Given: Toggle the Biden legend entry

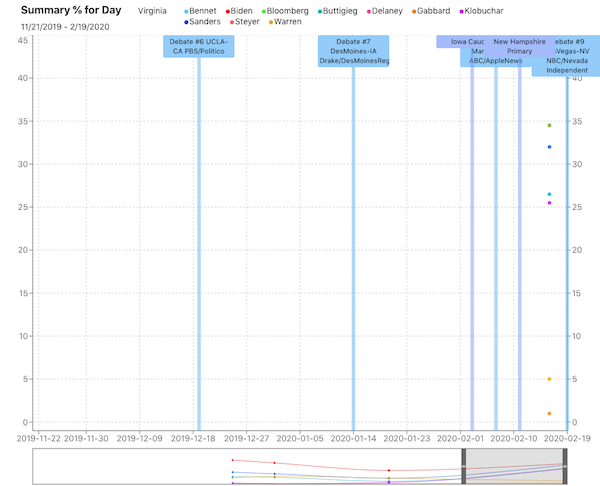Looking at the screenshot, I should (x=239, y=11).
